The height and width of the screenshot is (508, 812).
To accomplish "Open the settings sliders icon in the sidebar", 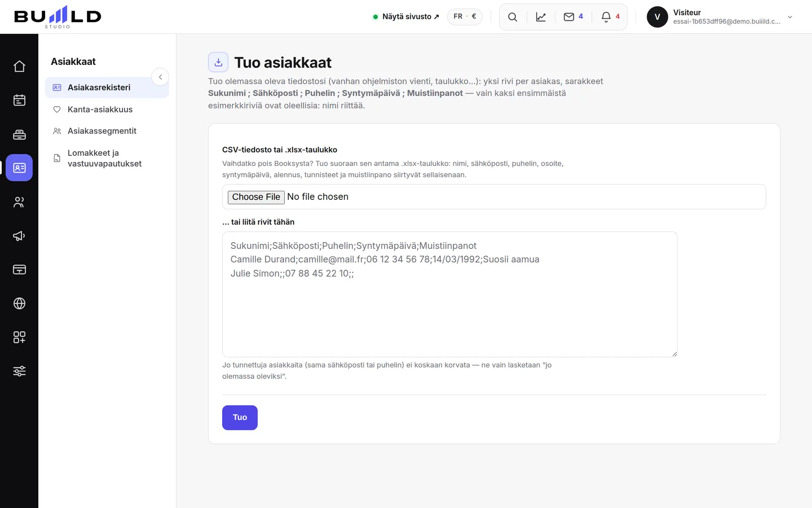I will (x=19, y=371).
